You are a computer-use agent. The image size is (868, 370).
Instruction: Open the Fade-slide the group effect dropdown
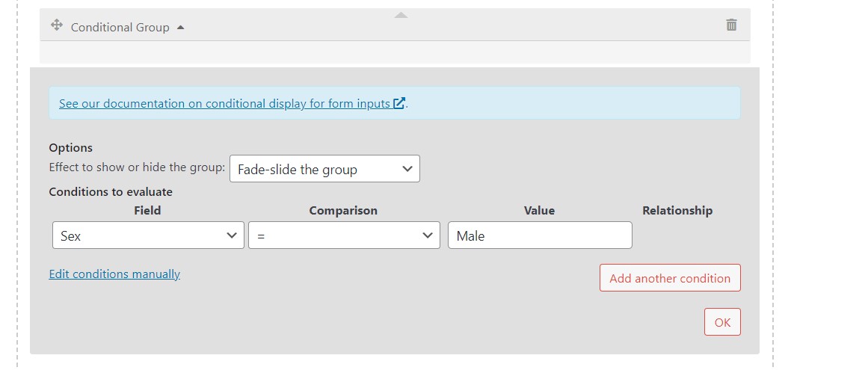point(324,169)
